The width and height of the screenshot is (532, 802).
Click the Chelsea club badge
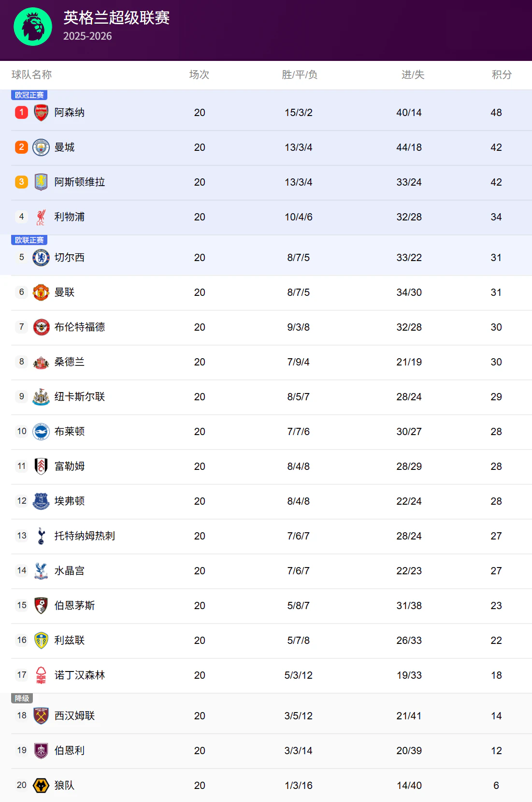pyautogui.click(x=41, y=258)
